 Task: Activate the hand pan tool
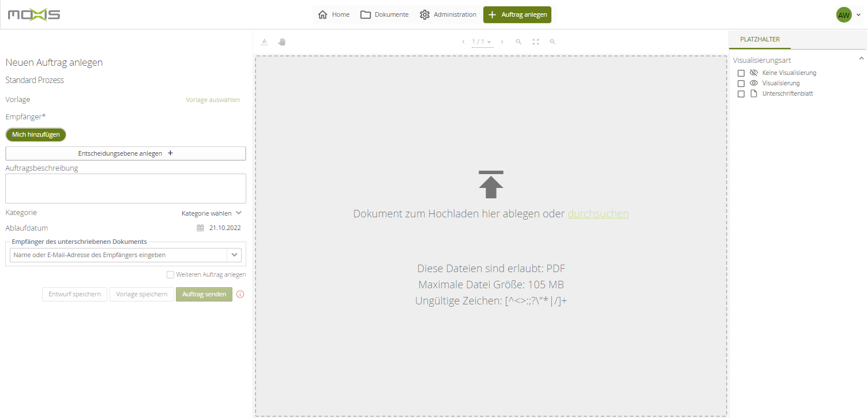pos(282,42)
